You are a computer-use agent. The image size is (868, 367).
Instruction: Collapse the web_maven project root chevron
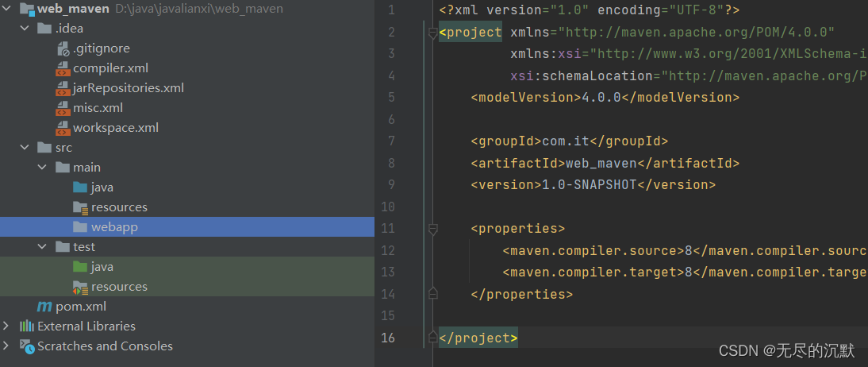6,8
